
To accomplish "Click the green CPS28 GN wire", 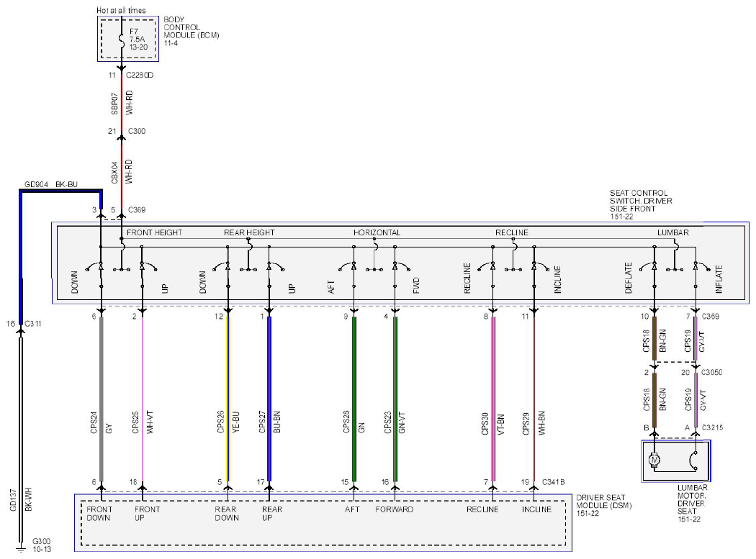I will [x=354, y=399].
